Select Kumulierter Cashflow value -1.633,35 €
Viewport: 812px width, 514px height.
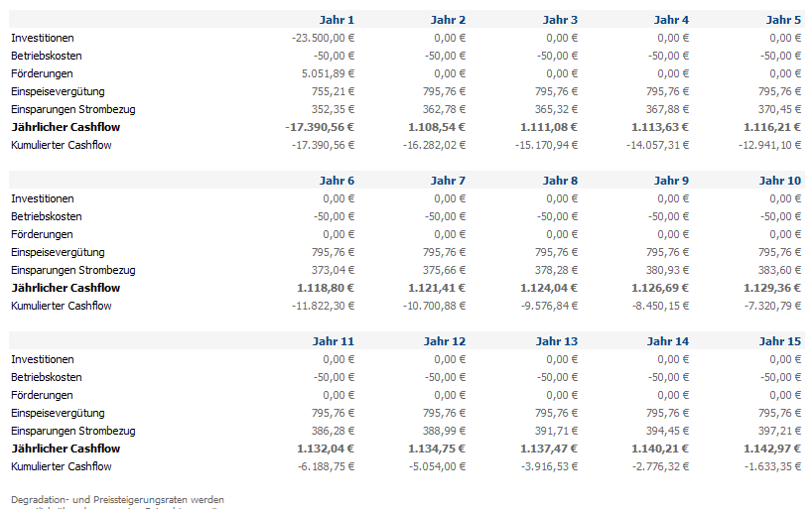772,466
